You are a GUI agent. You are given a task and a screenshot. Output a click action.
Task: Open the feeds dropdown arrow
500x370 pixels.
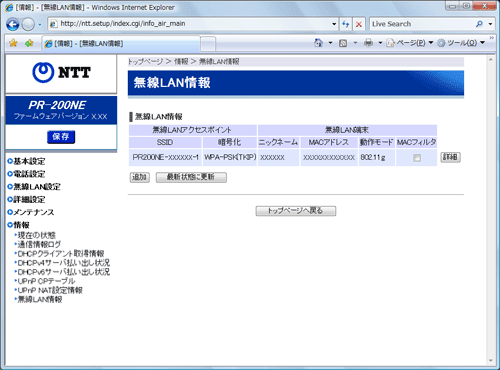355,43
